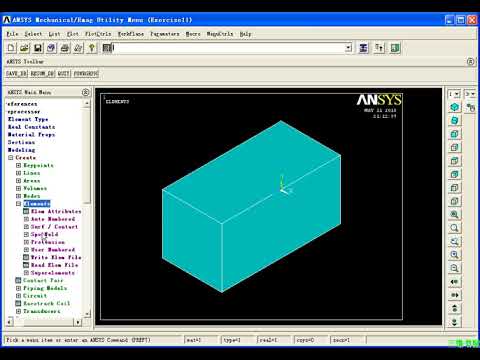The height and width of the screenshot is (360, 480).
Task: Click the New Analysis toolbar icon
Action: pyautogui.click(x=11, y=48)
